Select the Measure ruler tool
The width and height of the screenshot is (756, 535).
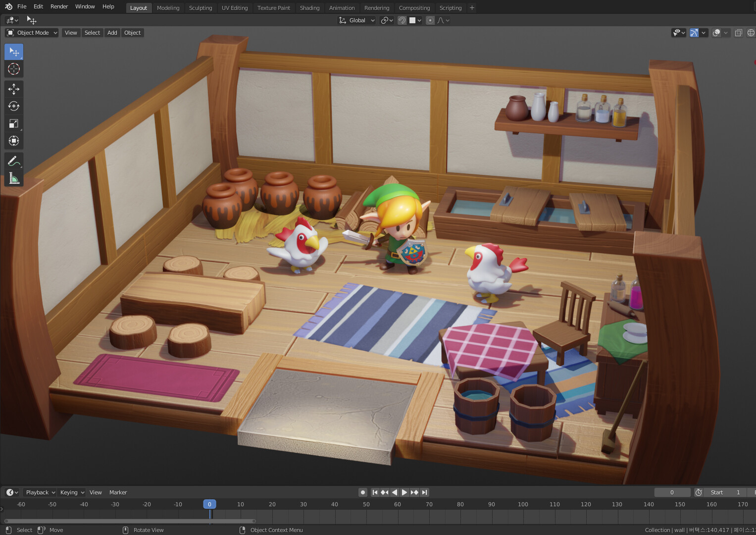(x=14, y=178)
